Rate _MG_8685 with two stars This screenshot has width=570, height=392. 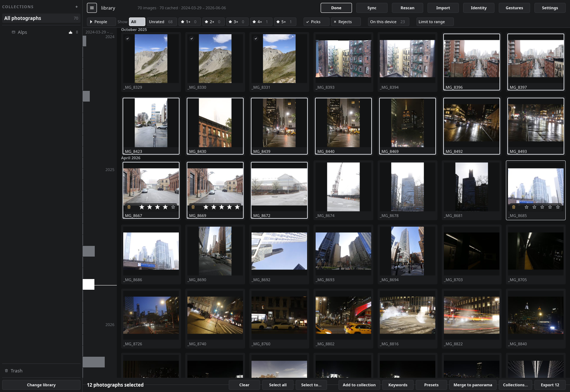click(534, 207)
